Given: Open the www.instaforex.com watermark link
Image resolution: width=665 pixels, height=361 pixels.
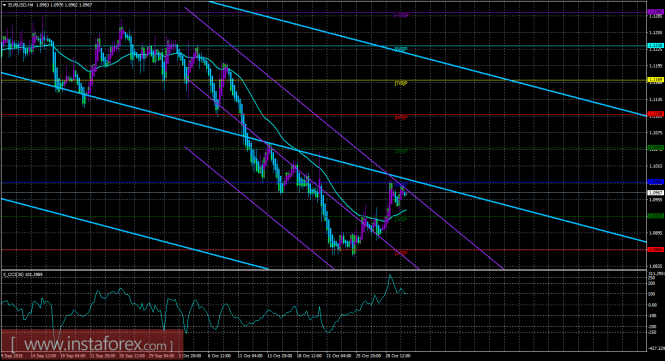Looking at the screenshot, I should (x=92, y=344).
